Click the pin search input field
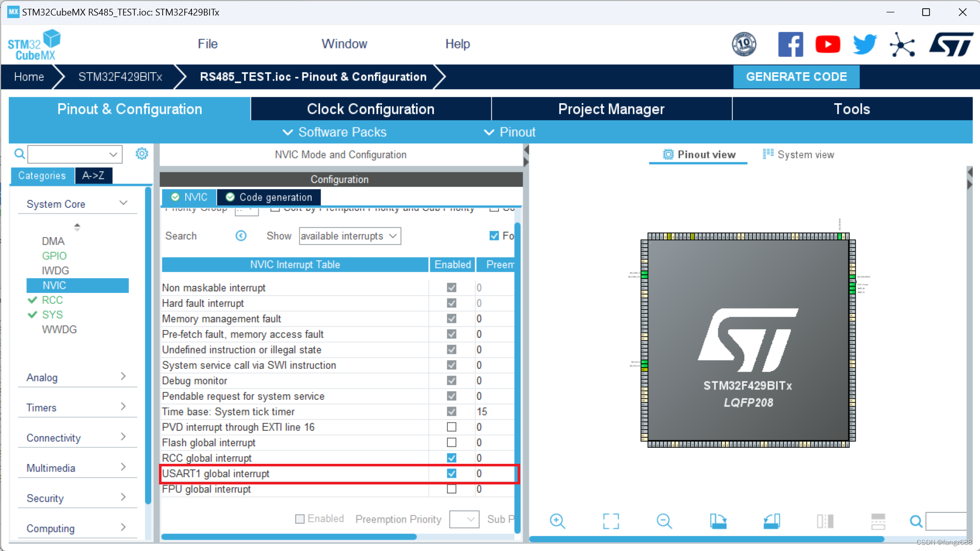The width and height of the screenshot is (980, 551). click(x=946, y=521)
